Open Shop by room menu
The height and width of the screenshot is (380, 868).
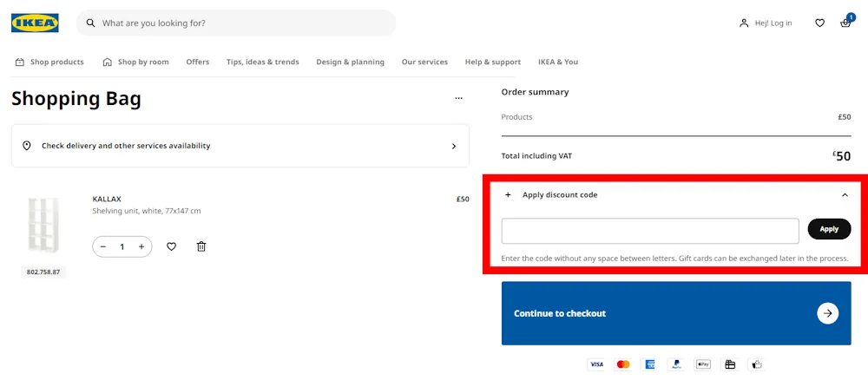pyautogui.click(x=135, y=62)
